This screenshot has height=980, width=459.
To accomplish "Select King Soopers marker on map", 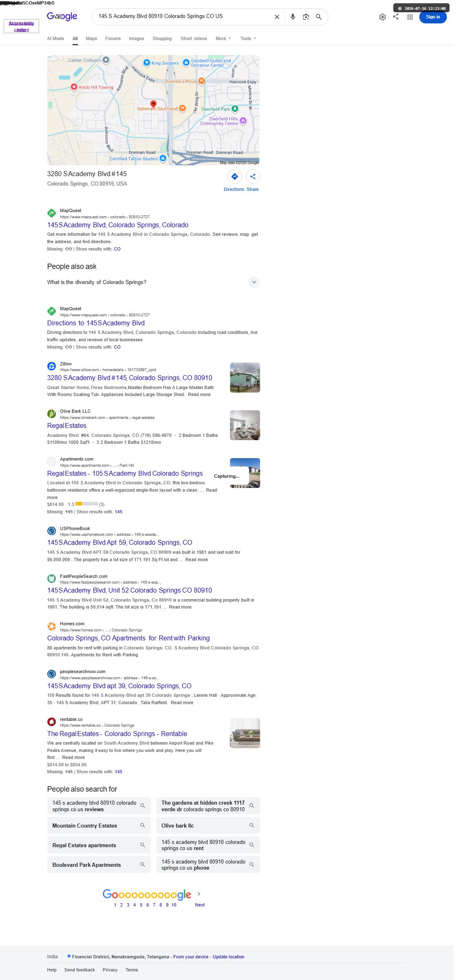I will [x=147, y=63].
